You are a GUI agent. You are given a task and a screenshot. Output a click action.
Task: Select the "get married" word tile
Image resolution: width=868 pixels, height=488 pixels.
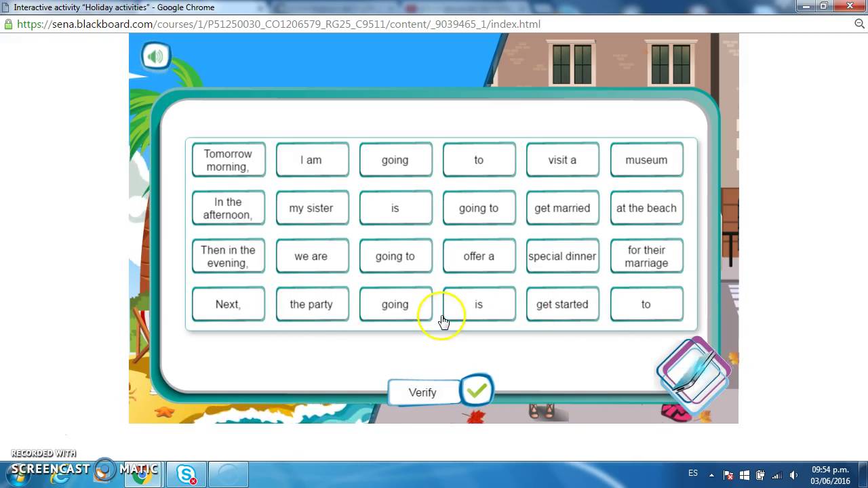tap(563, 208)
